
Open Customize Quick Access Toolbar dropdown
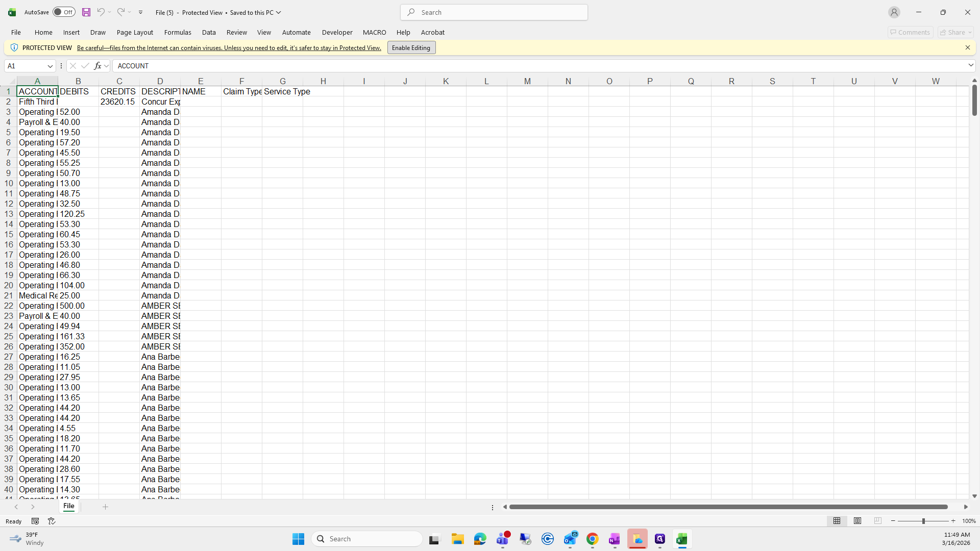[x=141, y=12]
